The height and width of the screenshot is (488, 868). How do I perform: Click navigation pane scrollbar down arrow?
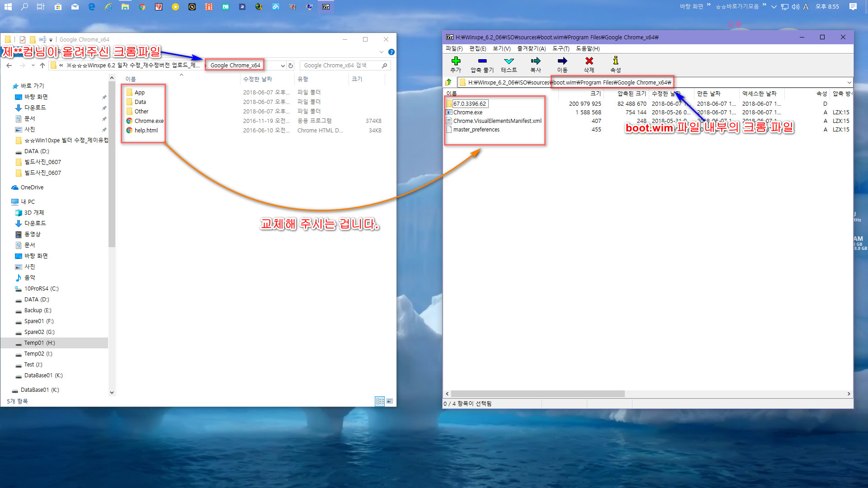(x=112, y=392)
